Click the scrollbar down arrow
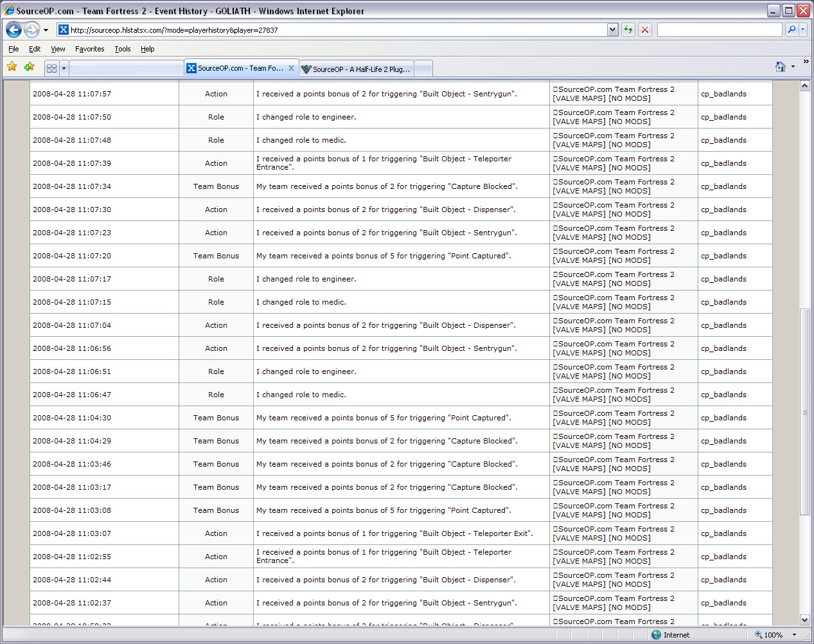 point(805,620)
